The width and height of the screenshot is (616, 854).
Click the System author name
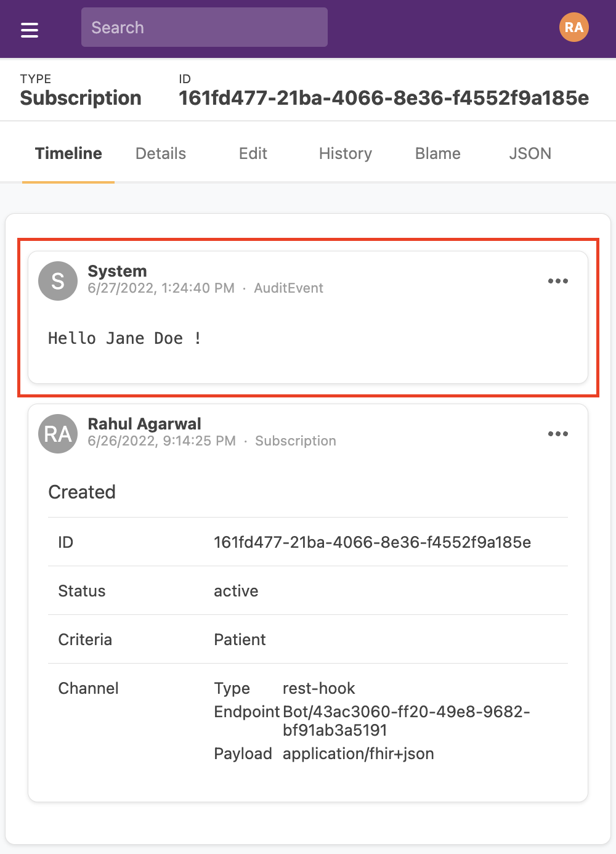[x=117, y=271]
